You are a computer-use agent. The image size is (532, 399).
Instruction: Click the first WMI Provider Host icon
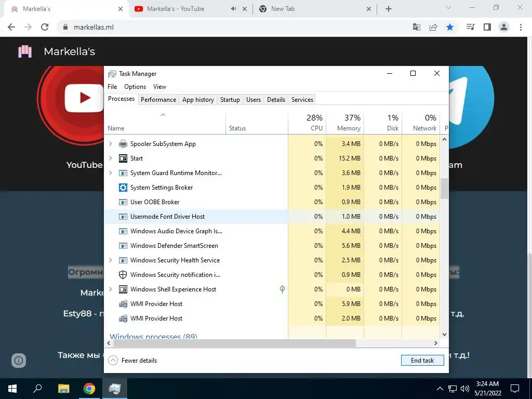tap(123, 304)
